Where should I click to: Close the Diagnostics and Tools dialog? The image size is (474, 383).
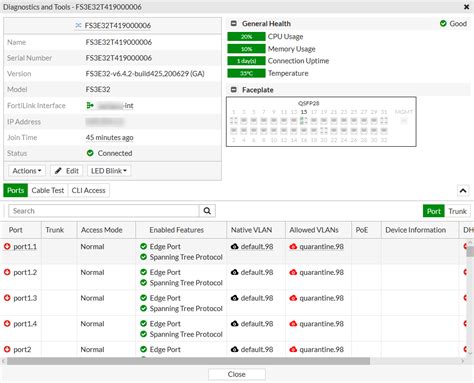pyautogui.click(x=466, y=7)
